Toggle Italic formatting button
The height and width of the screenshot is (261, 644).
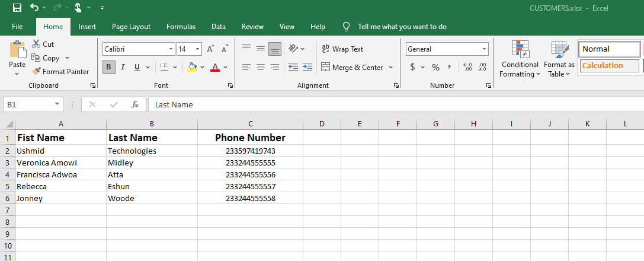(x=123, y=67)
